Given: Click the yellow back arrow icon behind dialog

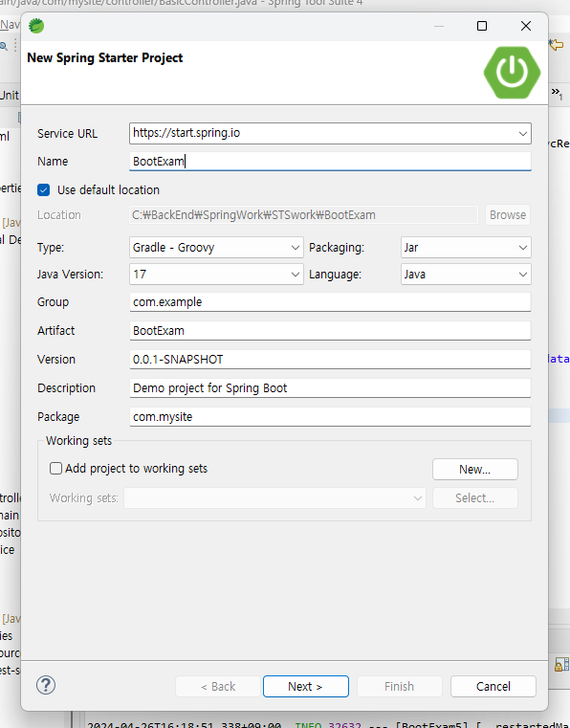Looking at the screenshot, I should (x=556, y=45).
